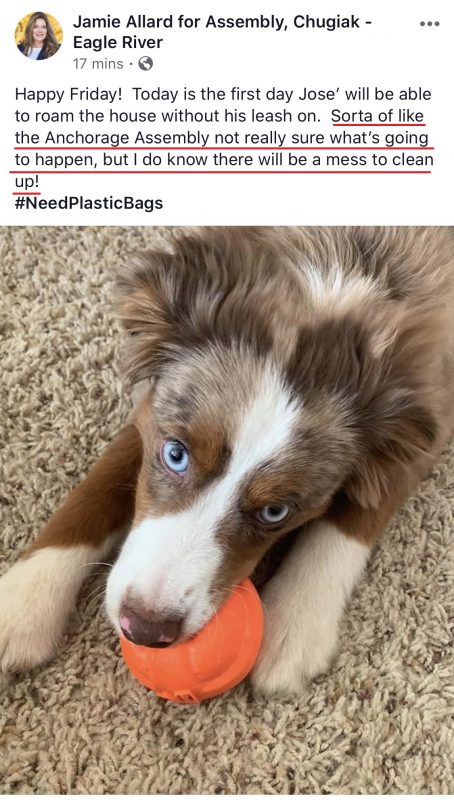Click the underlined 'Anchorage Assembly' words
This screenshot has height=800, width=454.
tap(127, 138)
